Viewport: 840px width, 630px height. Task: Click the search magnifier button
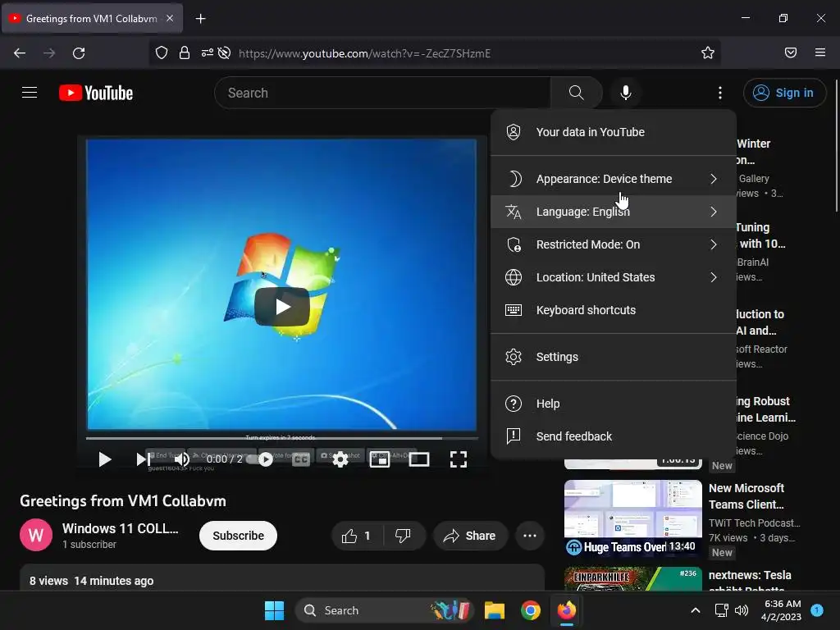tap(576, 93)
